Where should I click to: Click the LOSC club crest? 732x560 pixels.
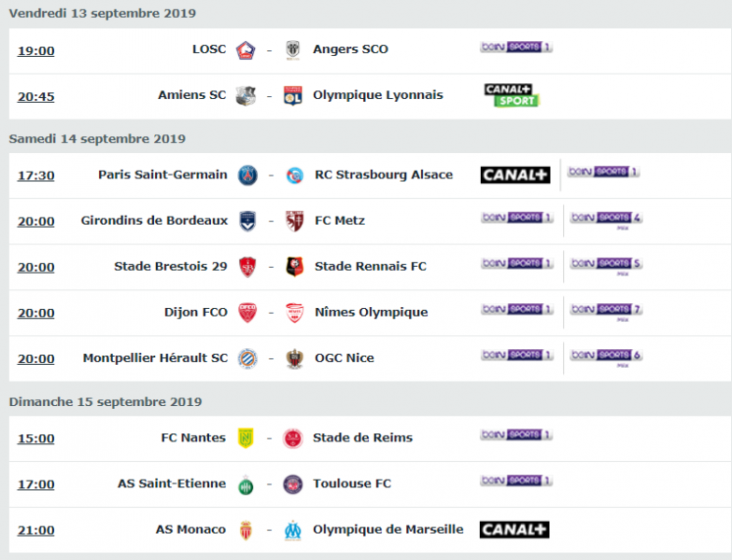tap(246, 50)
